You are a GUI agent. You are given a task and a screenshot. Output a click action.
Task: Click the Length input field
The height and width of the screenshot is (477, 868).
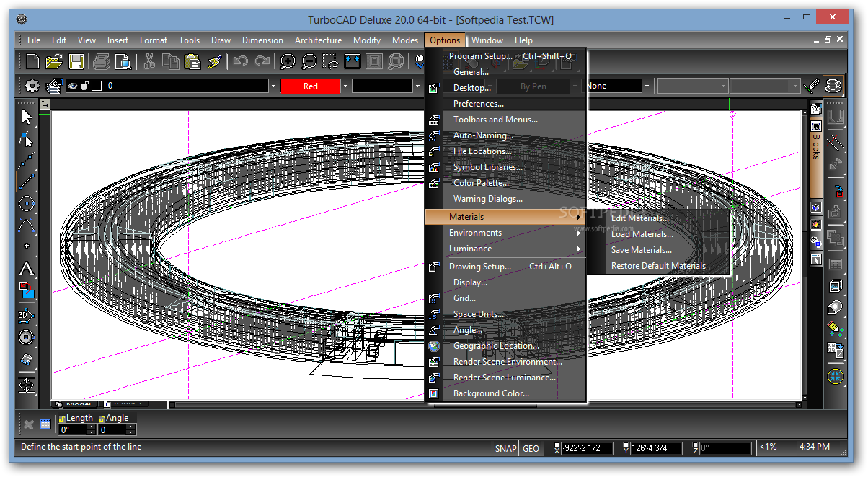[73, 429]
